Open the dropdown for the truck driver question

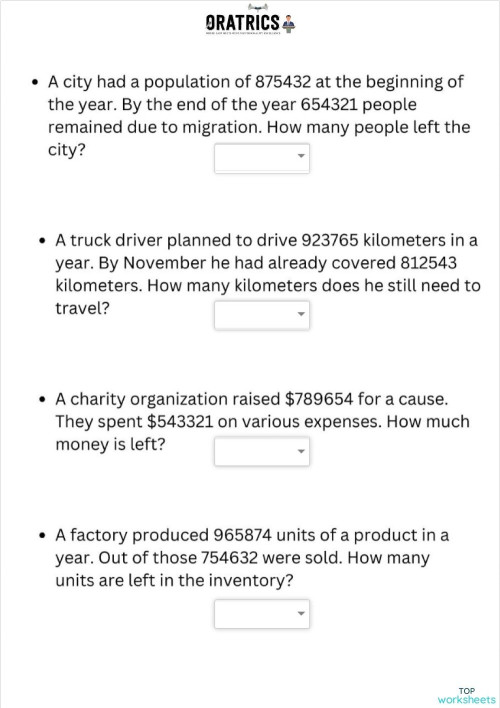[x=262, y=315]
